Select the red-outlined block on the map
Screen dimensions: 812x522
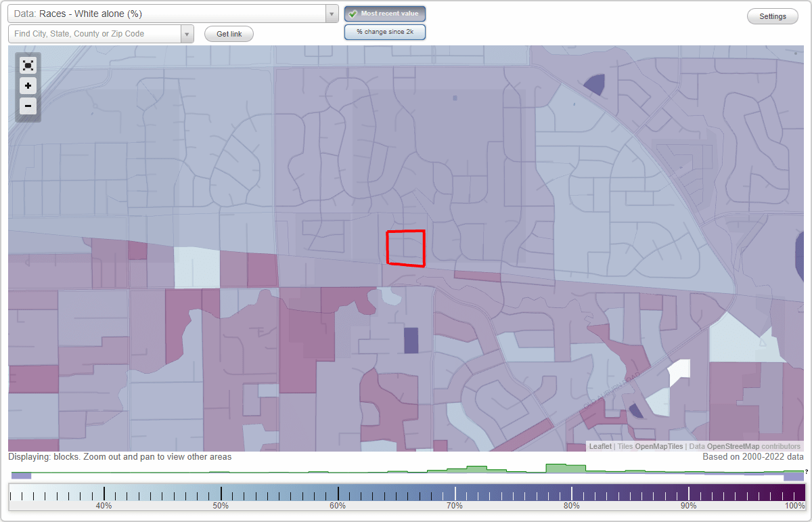[x=405, y=248]
